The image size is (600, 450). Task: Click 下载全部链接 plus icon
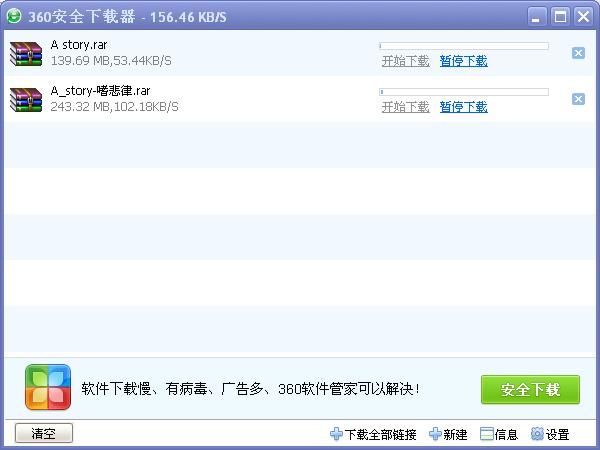336,434
